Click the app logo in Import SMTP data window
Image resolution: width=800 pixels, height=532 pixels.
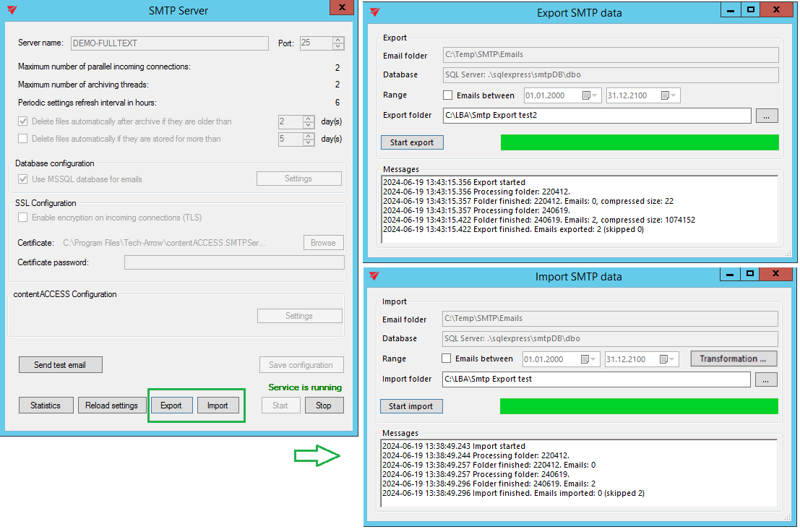pyautogui.click(x=374, y=276)
